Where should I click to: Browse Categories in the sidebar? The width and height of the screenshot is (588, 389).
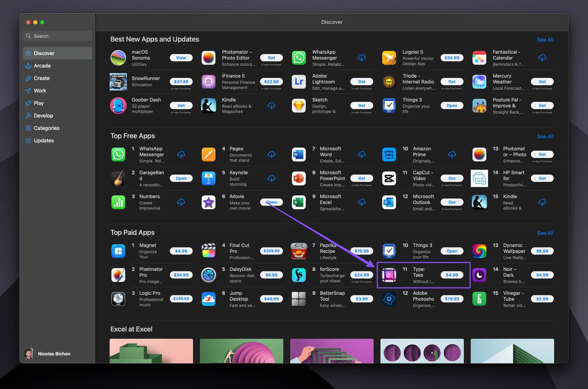[x=57, y=128]
